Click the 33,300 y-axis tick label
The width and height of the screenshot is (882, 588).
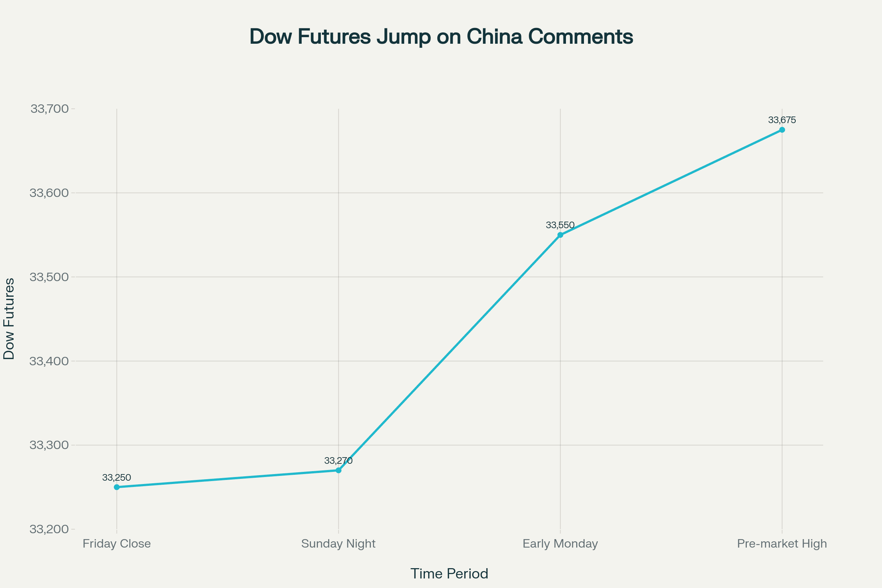(x=50, y=445)
